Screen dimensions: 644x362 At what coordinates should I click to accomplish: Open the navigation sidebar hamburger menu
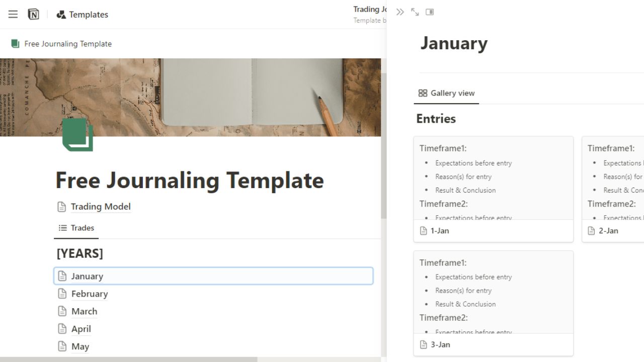click(x=13, y=14)
